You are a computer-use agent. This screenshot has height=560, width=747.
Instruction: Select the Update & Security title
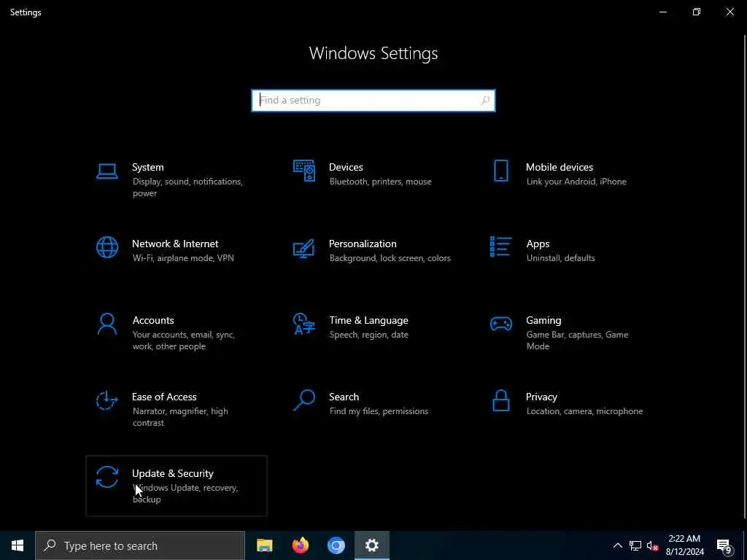[x=172, y=473]
